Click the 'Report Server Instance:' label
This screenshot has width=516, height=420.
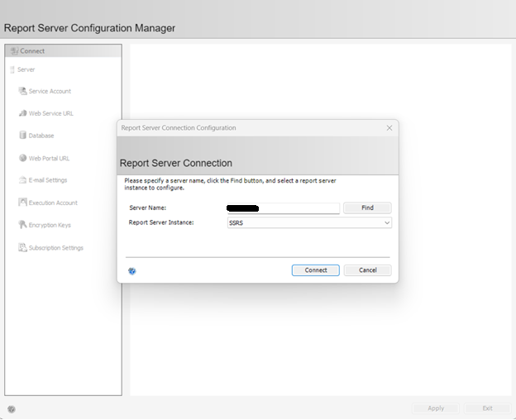(161, 222)
